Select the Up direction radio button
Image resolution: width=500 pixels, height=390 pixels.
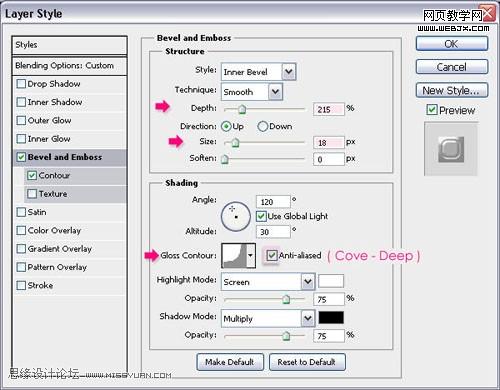pos(226,126)
